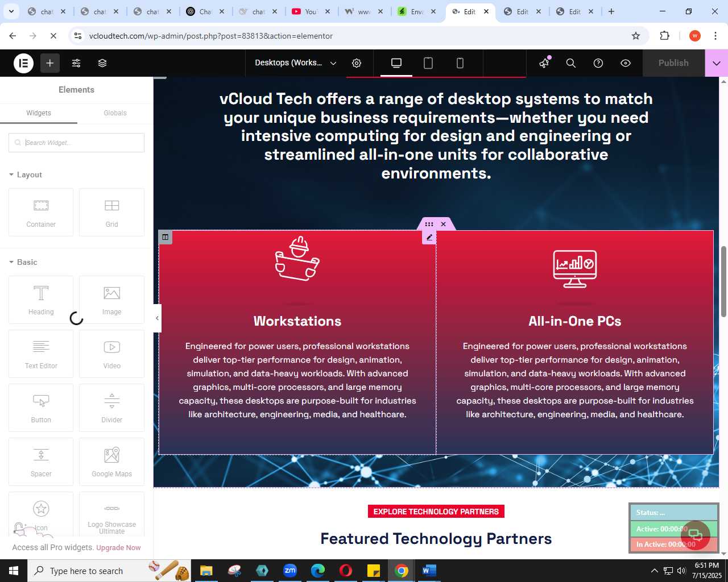Click the page vertical scrollbar
The image size is (728, 582).
pos(723,282)
